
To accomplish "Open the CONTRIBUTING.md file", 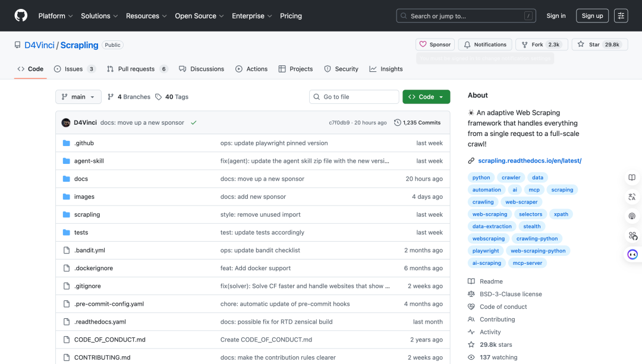I will pos(102,357).
